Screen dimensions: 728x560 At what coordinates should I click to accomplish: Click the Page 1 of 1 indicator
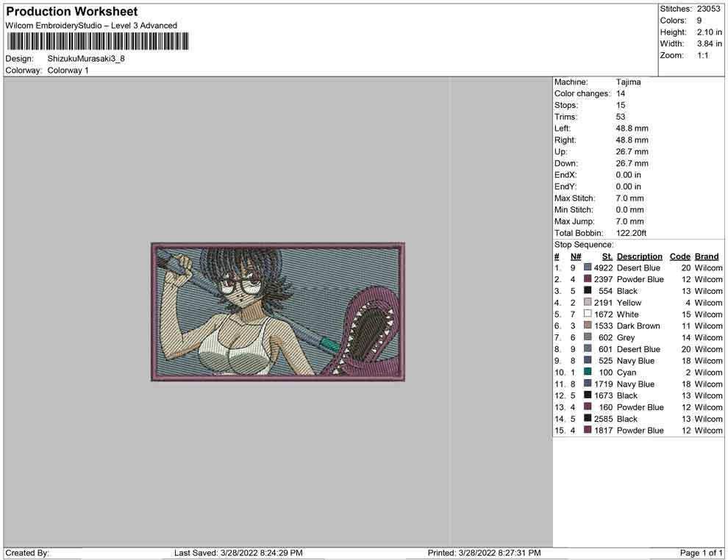tap(701, 553)
